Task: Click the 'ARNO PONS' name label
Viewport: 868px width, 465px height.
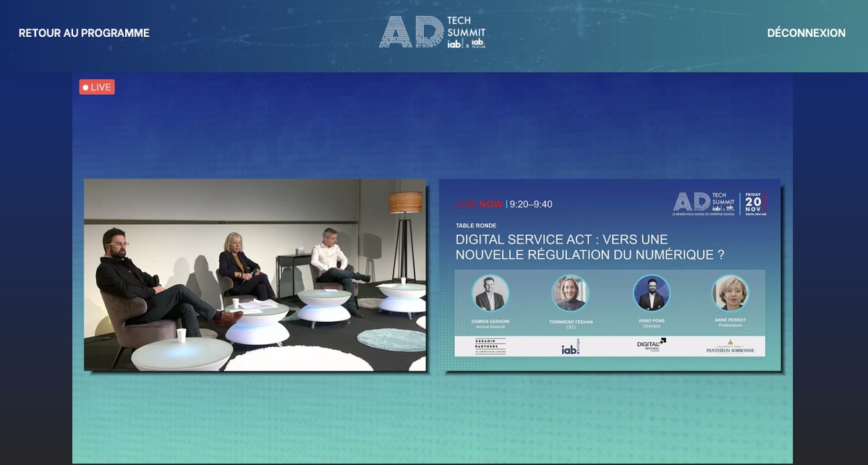Action: click(652, 321)
